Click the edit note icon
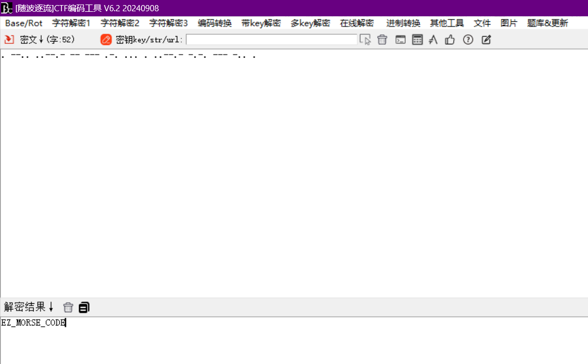This screenshot has width=588, height=364. [x=486, y=40]
